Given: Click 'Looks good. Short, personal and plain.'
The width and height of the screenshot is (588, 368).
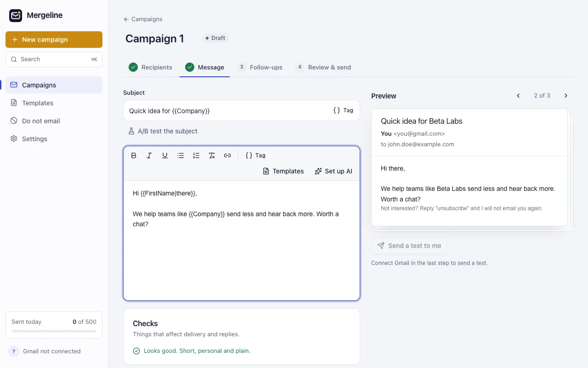Looking at the screenshot, I should (197, 351).
